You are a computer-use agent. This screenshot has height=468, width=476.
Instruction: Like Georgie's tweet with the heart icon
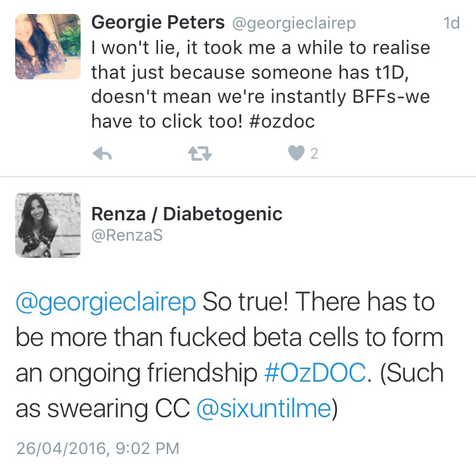click(296, 153)
